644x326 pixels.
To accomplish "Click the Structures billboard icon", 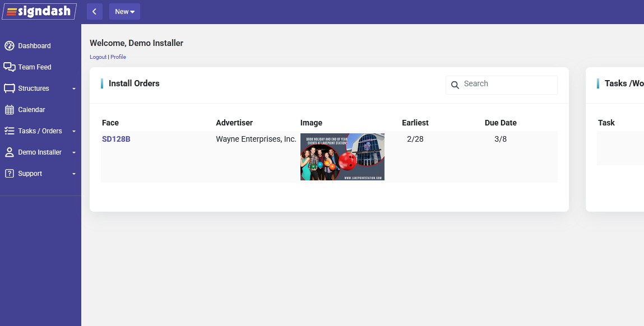I will (9, 89).
